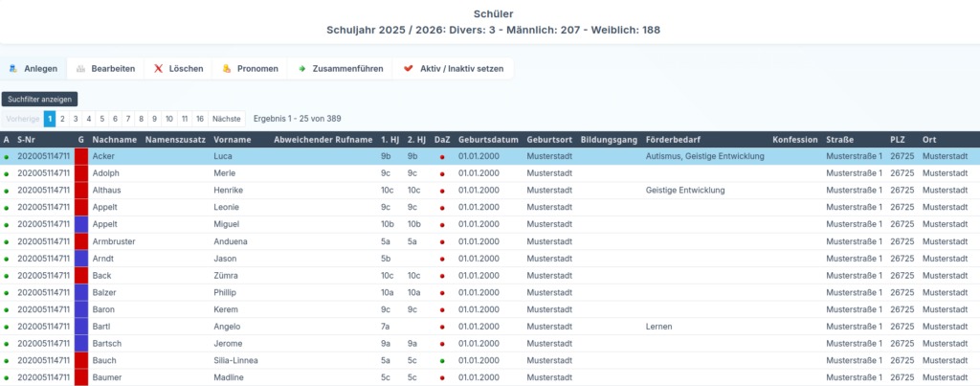
Task: Jump to page 16 of results
Action: 199,119
